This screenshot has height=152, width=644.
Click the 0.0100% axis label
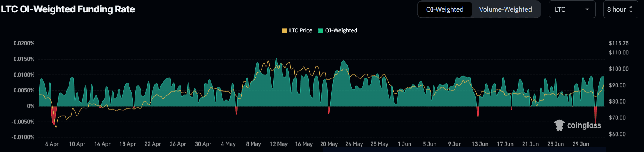point(24,75)
